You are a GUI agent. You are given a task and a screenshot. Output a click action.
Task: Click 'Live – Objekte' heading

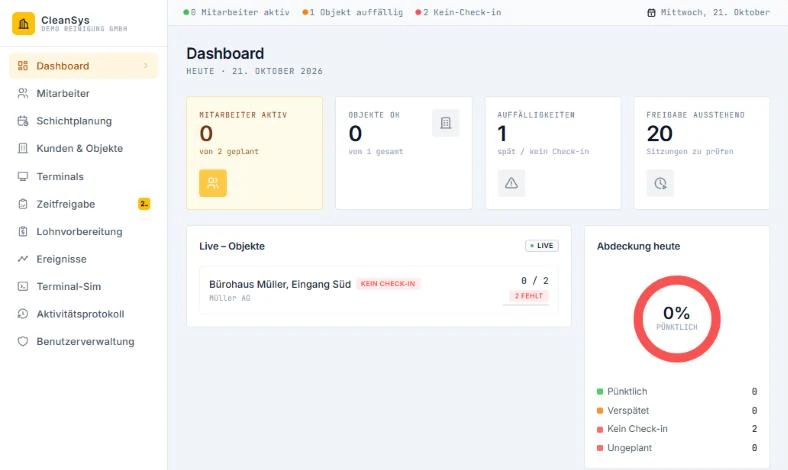pyautogui.click(x=232, y=246)
